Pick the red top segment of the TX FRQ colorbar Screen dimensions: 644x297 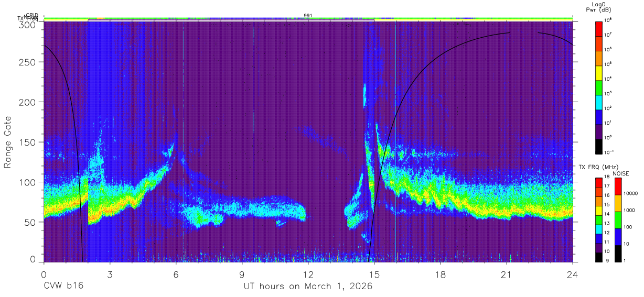598,183
